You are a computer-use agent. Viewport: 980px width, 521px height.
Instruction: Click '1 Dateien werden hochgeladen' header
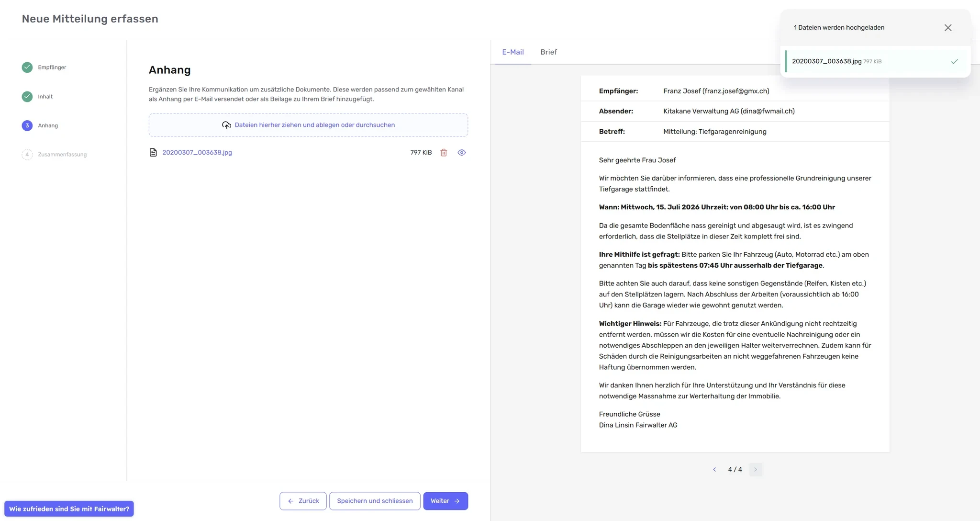(839, 27)
